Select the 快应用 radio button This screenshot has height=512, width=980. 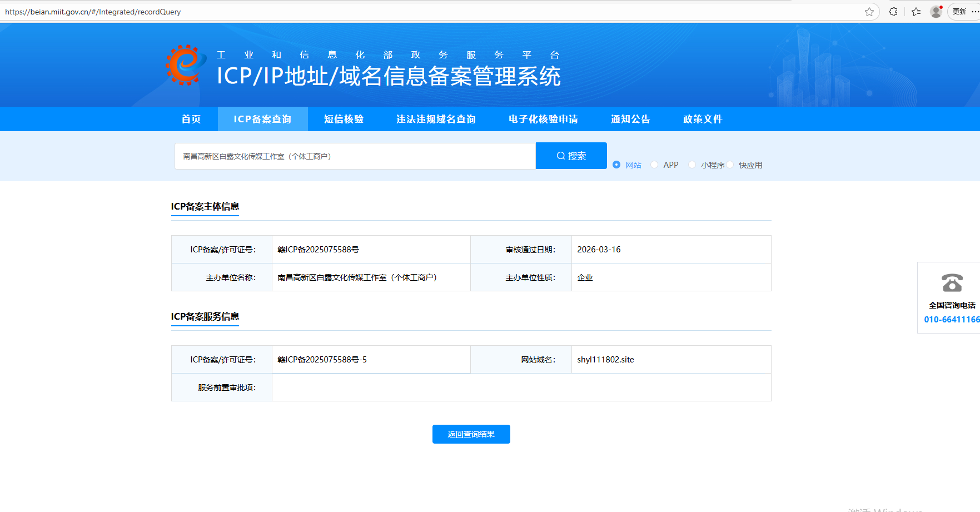point(730,165)
